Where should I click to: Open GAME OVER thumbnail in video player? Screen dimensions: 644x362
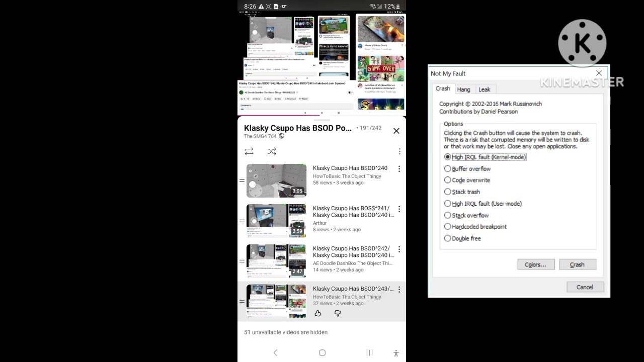coord(381,69)
